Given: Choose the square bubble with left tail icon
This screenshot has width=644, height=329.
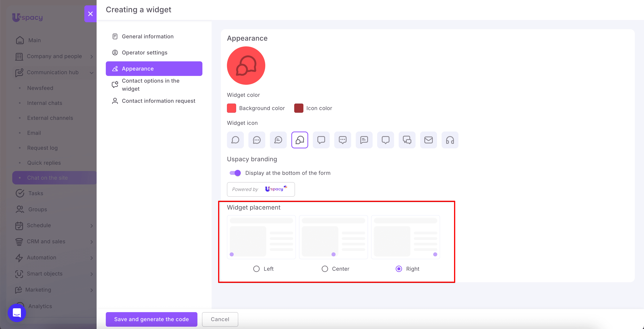Looking at the screenshot, I should 321,140.
